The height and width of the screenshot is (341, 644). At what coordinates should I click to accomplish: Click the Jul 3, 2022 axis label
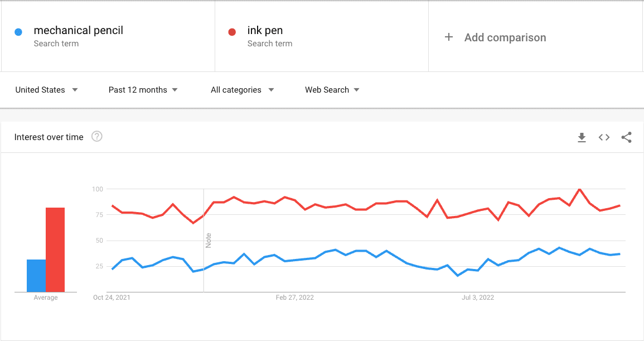(x=478, y=297)
